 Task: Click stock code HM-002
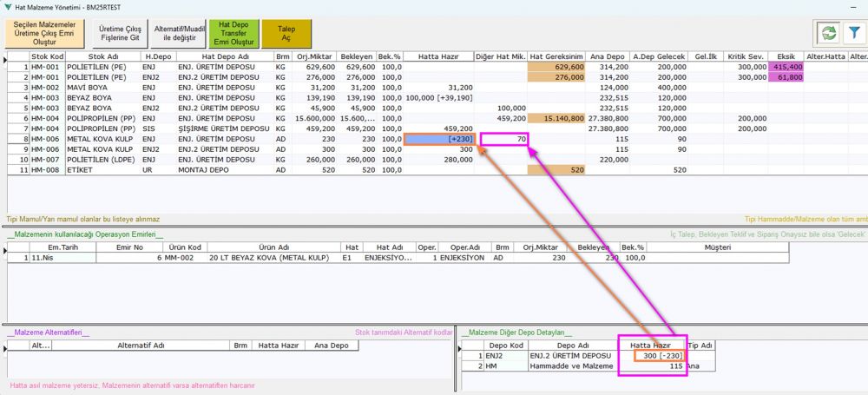coord(47,88)
